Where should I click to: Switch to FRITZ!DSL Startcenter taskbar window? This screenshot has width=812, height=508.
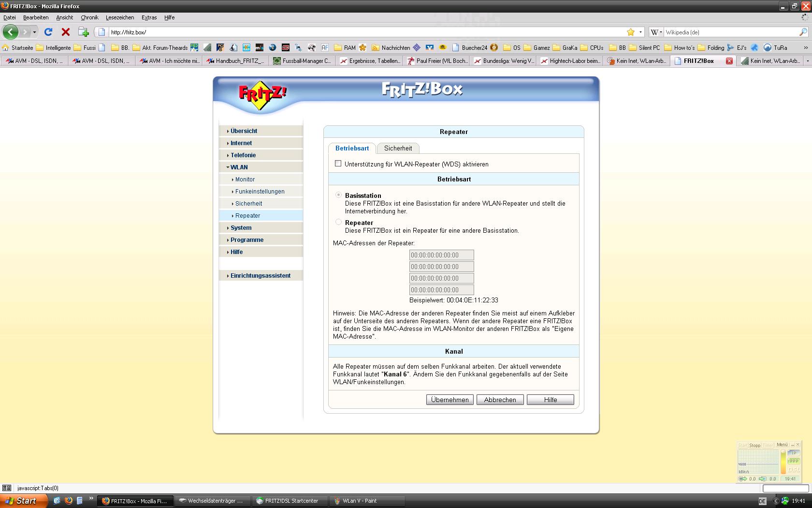289,501
